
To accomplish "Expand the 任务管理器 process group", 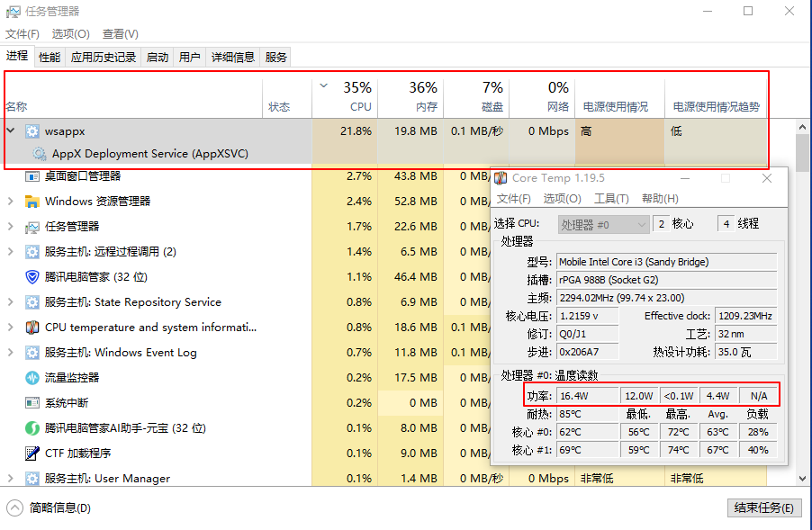I will coord(11,227).
